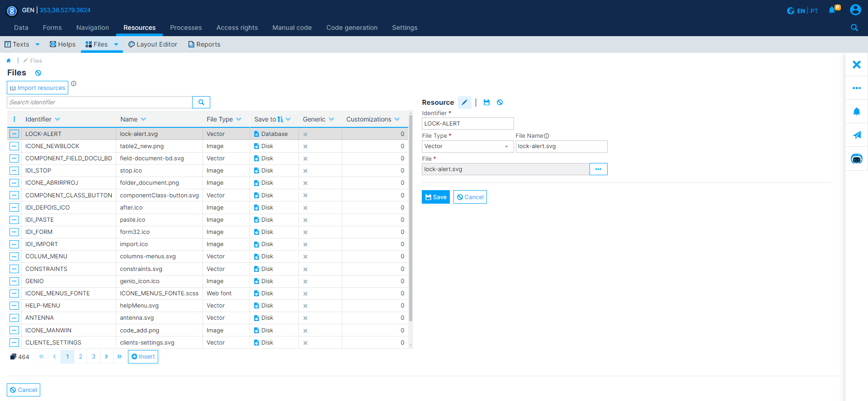Click the Genio logo icon
This screenshot has width=868, height=401.
(x=12, y=10)
